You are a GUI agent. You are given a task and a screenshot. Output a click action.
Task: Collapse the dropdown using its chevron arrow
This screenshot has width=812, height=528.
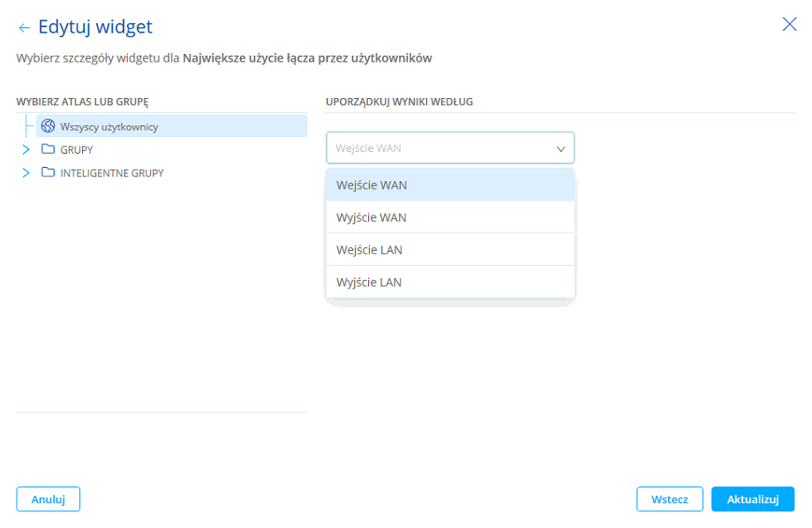point(560,149)
